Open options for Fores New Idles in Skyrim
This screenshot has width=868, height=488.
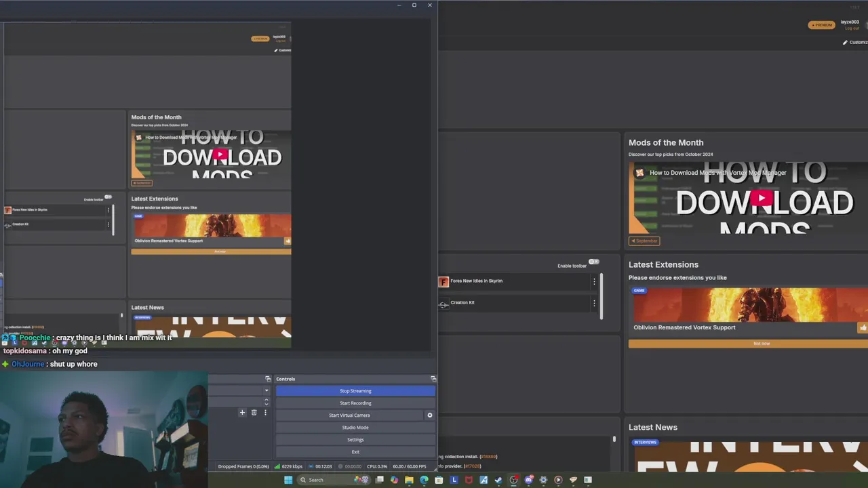[x=594, y=281]
